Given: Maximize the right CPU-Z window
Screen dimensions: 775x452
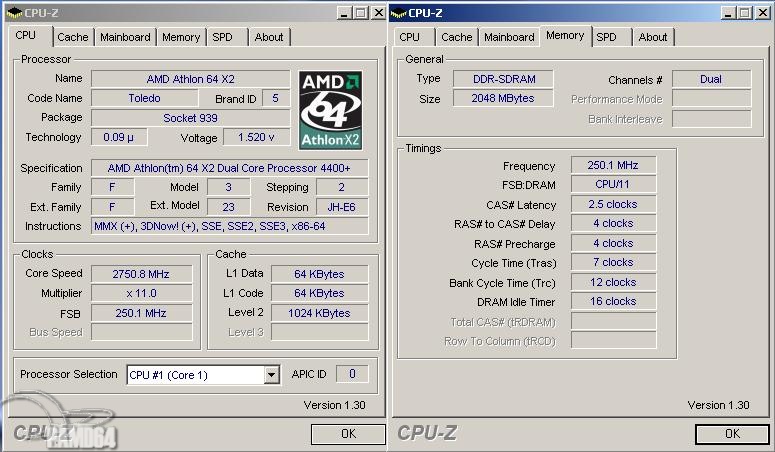Looking at the screenshot, I should 745,13.
